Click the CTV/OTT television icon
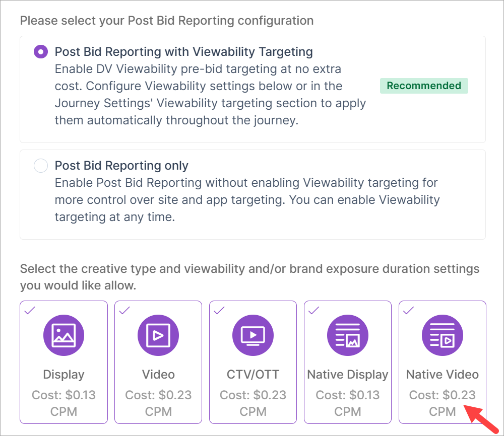This screenshot has height=436, width=504. tap(253, 335)
